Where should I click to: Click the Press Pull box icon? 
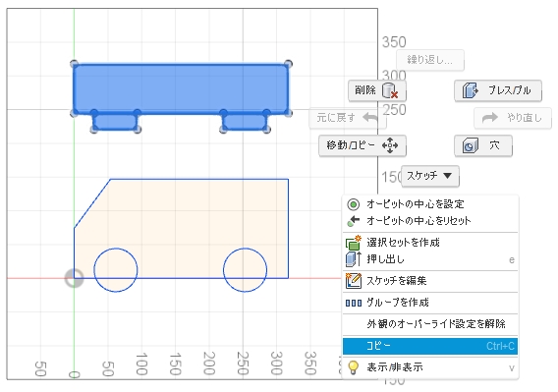(471, 90)
